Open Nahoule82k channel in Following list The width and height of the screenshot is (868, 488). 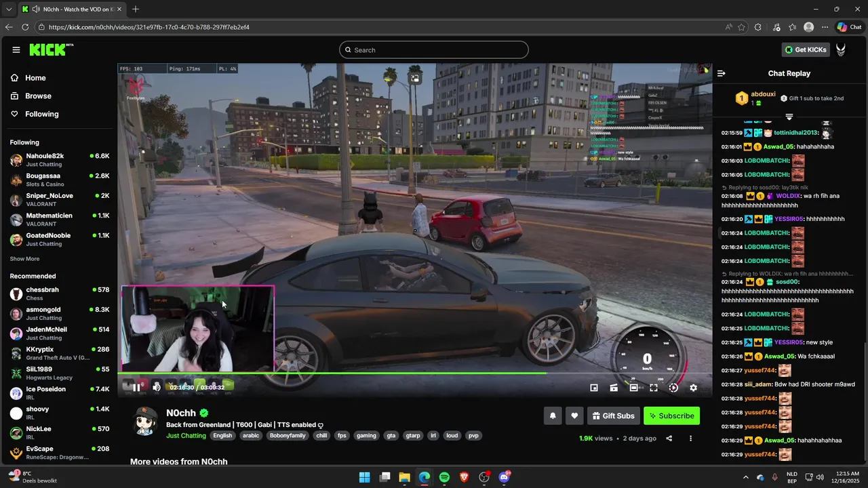tap(60, 160)
